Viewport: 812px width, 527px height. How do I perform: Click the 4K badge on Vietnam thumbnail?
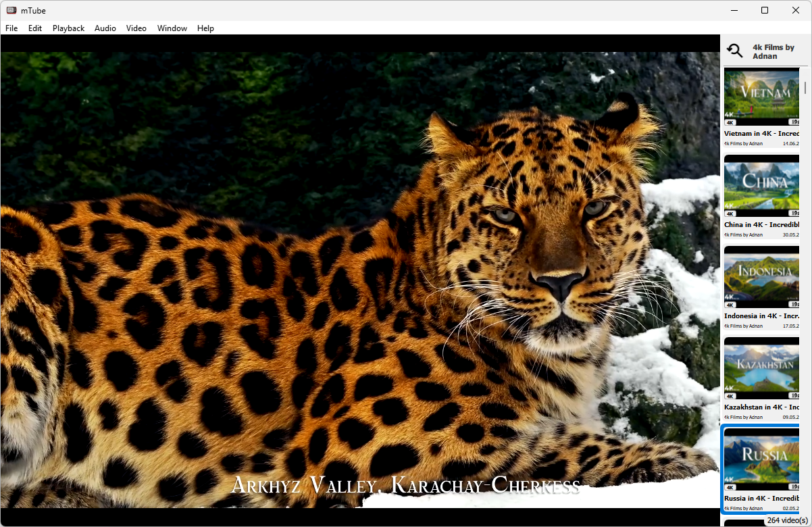pos(730,122)
